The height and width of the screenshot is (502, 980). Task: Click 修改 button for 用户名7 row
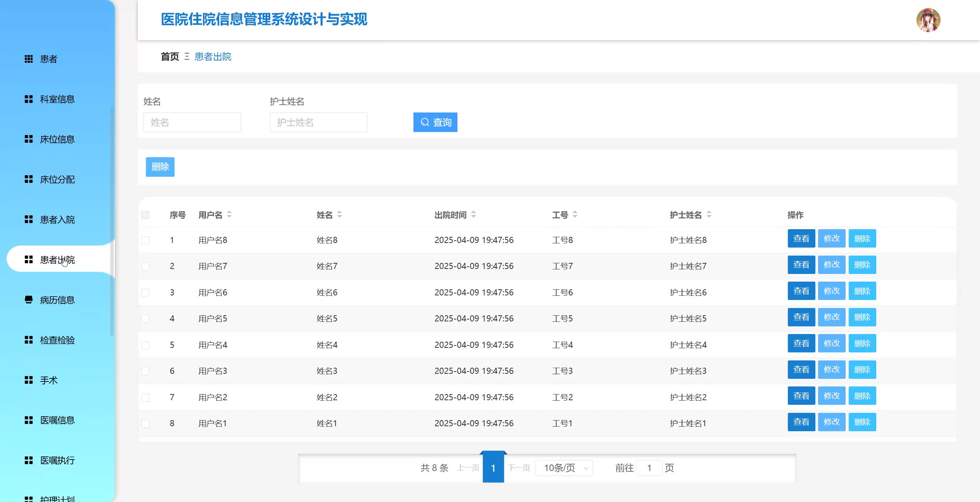(831, 265)
